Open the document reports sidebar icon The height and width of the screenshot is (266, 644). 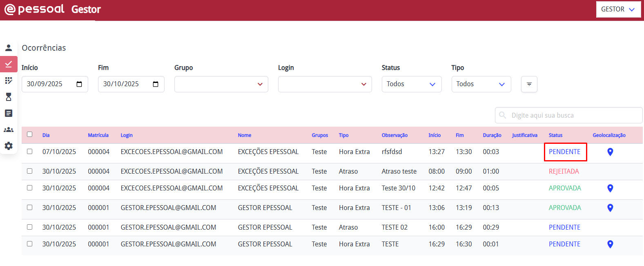click(x=9, y=113)
